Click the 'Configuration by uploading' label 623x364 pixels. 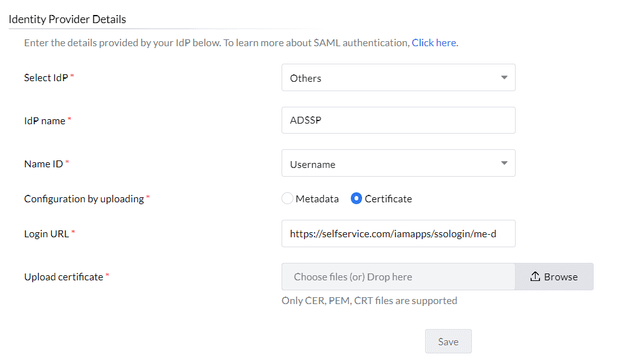[x=84, y=199]
